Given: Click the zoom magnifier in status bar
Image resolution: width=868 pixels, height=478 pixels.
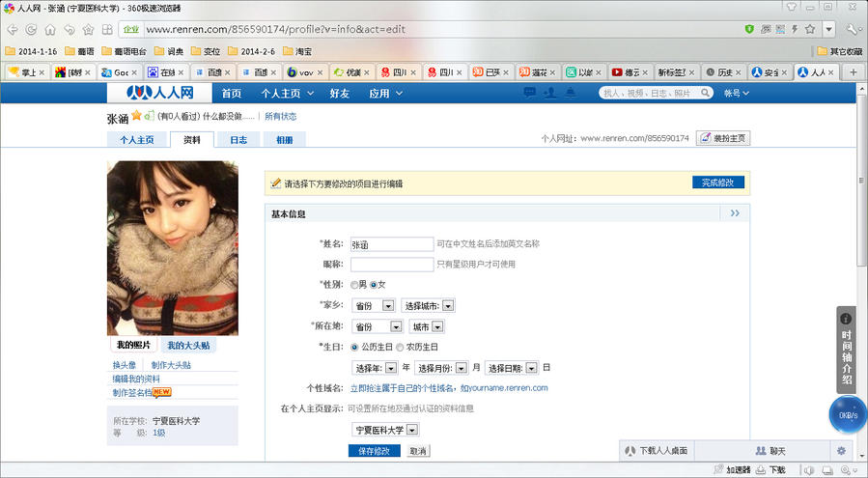Looking at the screenshot, I should coord(847,469).
